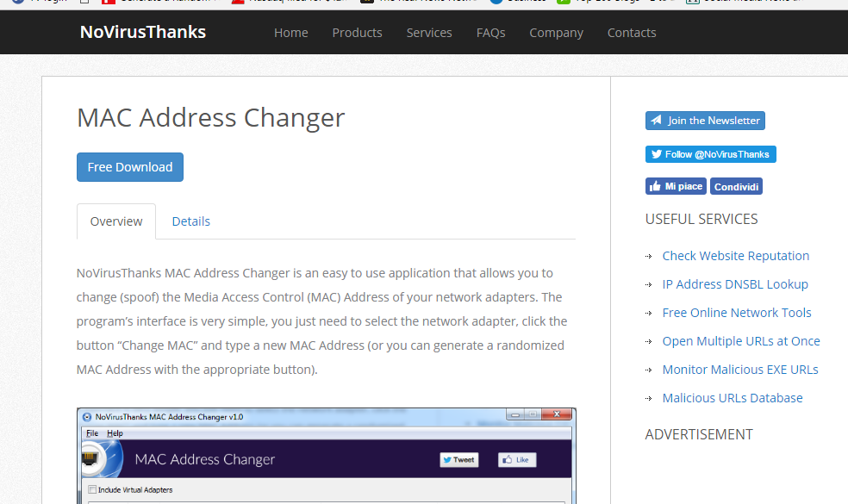
Task: Click the arrow bullet beside Malicious URLs Database
Action: [649, 399]
